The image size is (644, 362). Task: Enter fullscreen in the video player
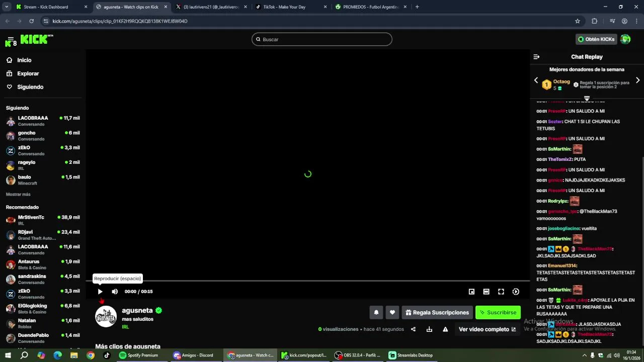coord(501,292)
